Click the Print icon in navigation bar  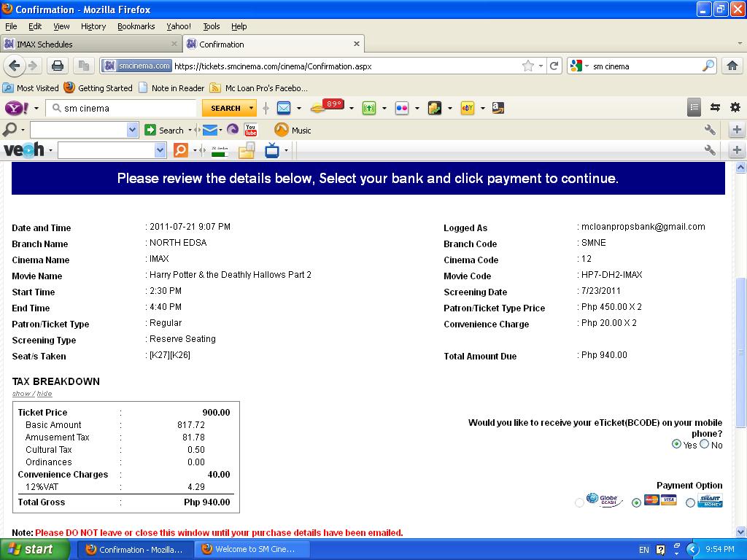tap(58, 66)
